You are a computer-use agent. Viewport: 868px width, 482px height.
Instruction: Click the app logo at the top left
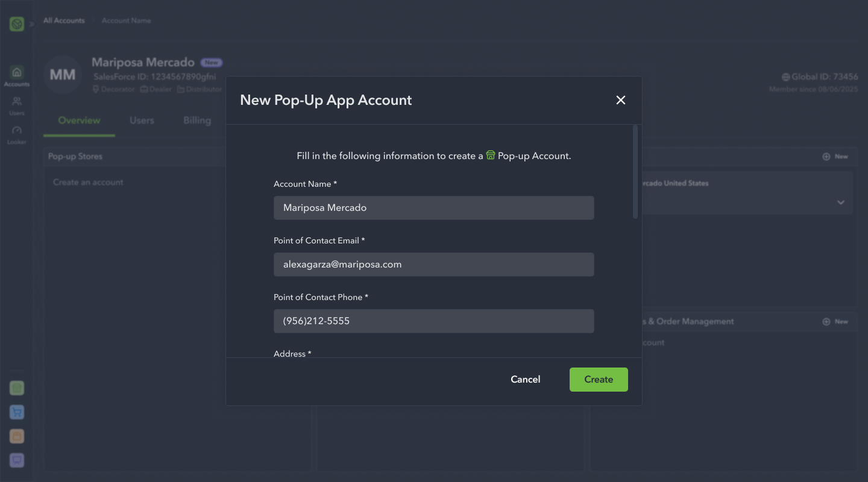click(x=16, y=23)
